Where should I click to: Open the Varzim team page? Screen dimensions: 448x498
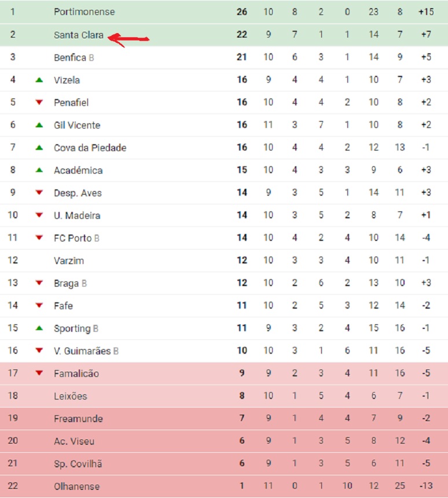click(x=68, y=261)
